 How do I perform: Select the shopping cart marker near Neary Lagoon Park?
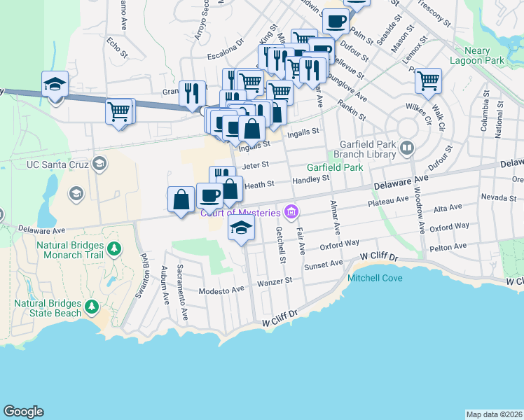[428, 81]
